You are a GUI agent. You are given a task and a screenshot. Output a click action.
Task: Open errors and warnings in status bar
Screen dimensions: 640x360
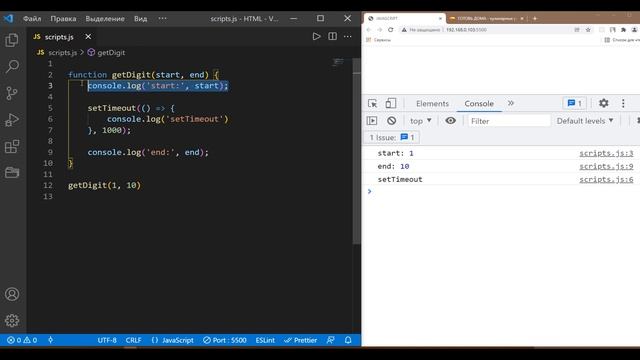[x=22, y=340]
